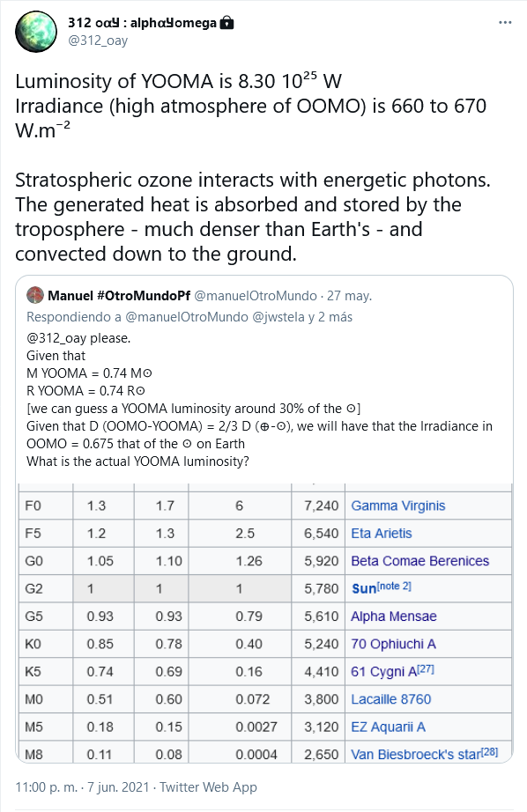The image size is (527, 812).
Task: Open the @312_oay handle
Action: coord(98,41)
